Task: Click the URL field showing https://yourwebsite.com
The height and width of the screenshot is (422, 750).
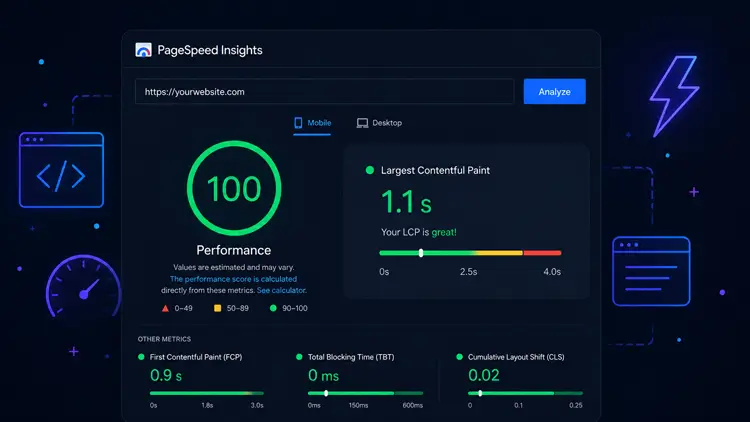Action: [324, 91]
